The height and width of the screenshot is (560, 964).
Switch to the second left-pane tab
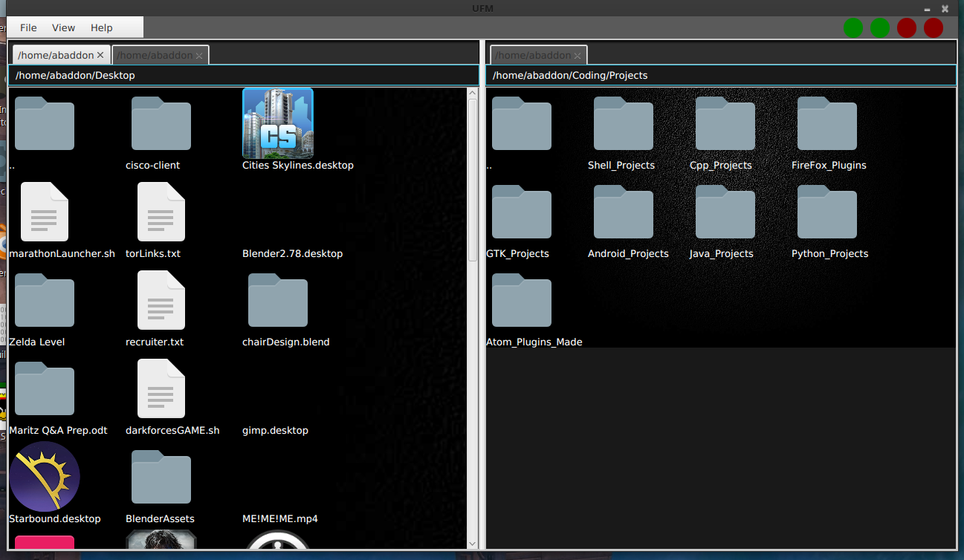(x=155, y=55)
